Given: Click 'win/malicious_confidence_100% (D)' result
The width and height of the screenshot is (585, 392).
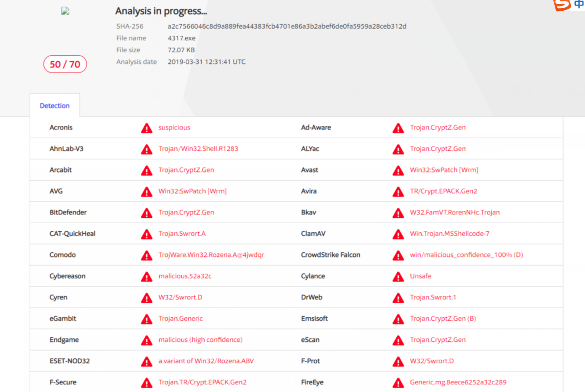Looking at the screenshot, I should pos(466,255).
